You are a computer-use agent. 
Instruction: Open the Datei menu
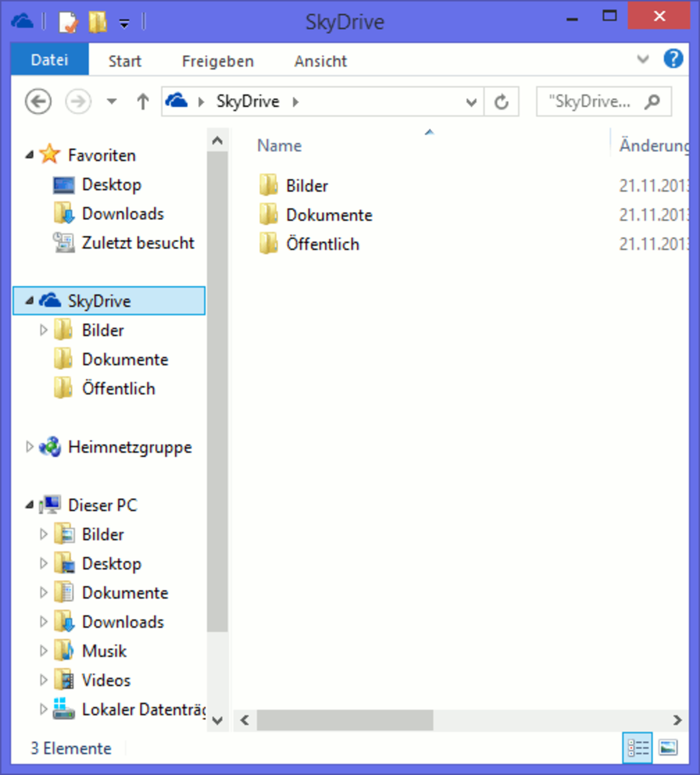pyautogui.click(x=50, y=60)
